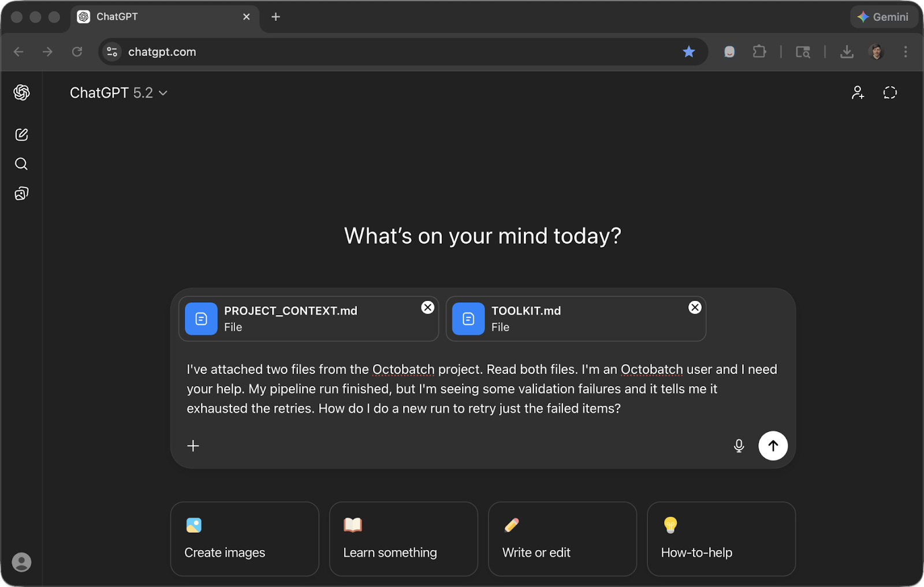Select the Create images suggestion card

(x=245, y=539)
